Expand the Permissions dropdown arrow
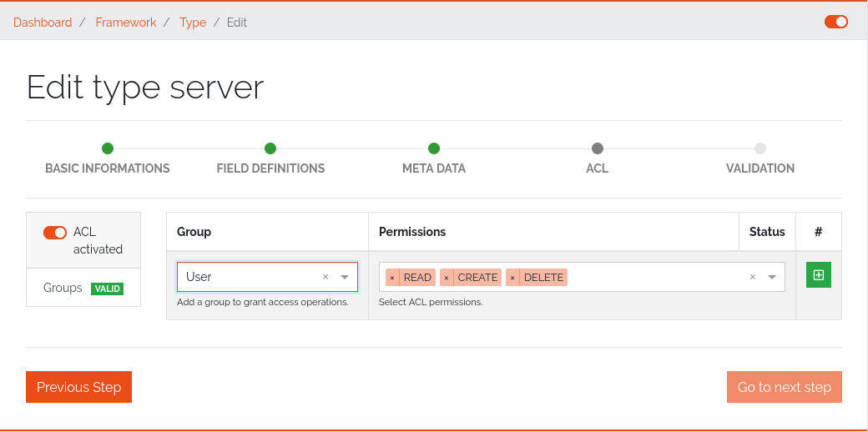 pos(772,277)
